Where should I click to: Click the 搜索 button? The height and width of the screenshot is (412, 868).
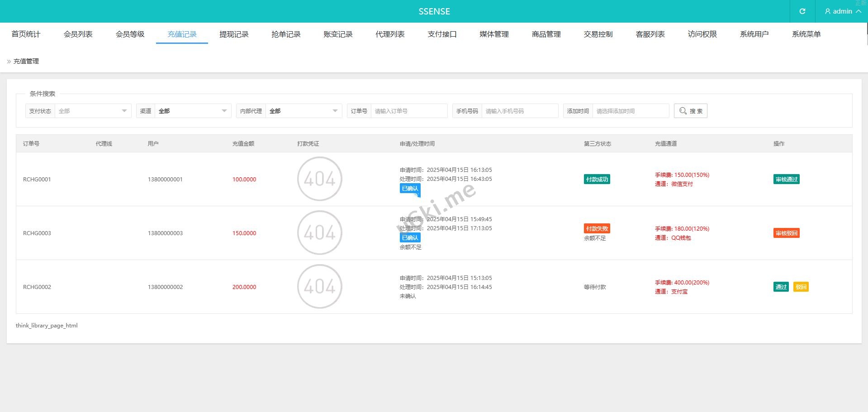coord(690,111)
